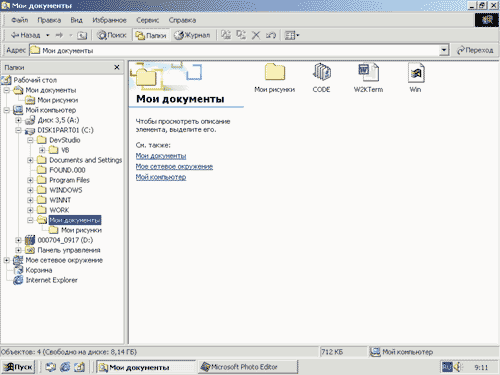Open the Мой компьютер link
The width and height of the screenshot is (500, 375).
161,177
